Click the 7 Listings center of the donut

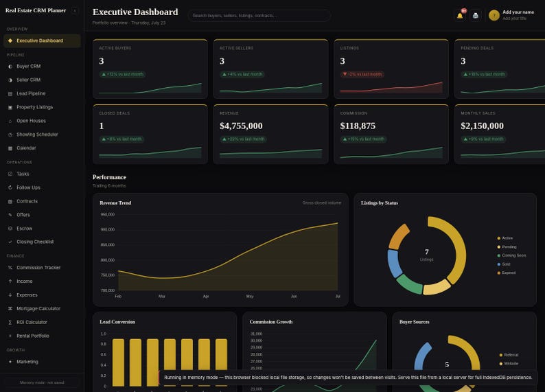[426, 255]
